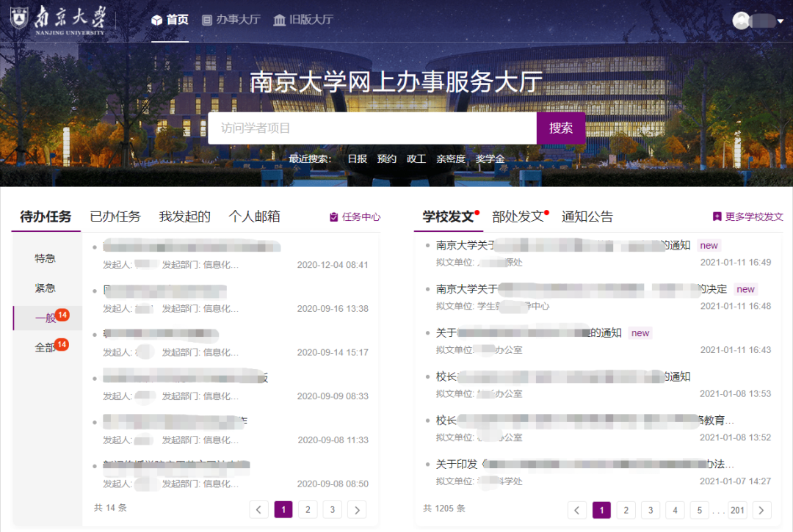Viewport: 793px width, 532px height.
Task: Click the cube icon beside 首页
Action: click(157, 20)
